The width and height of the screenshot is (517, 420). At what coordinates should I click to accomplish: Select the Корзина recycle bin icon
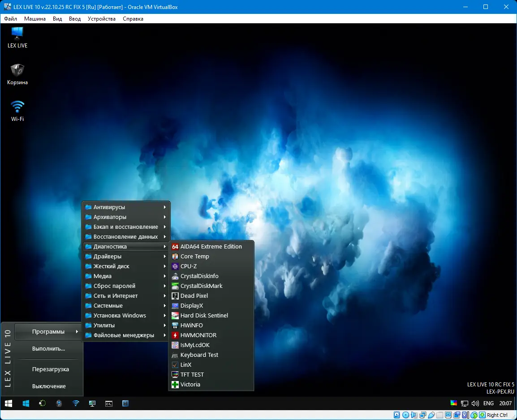click(17, 74)
